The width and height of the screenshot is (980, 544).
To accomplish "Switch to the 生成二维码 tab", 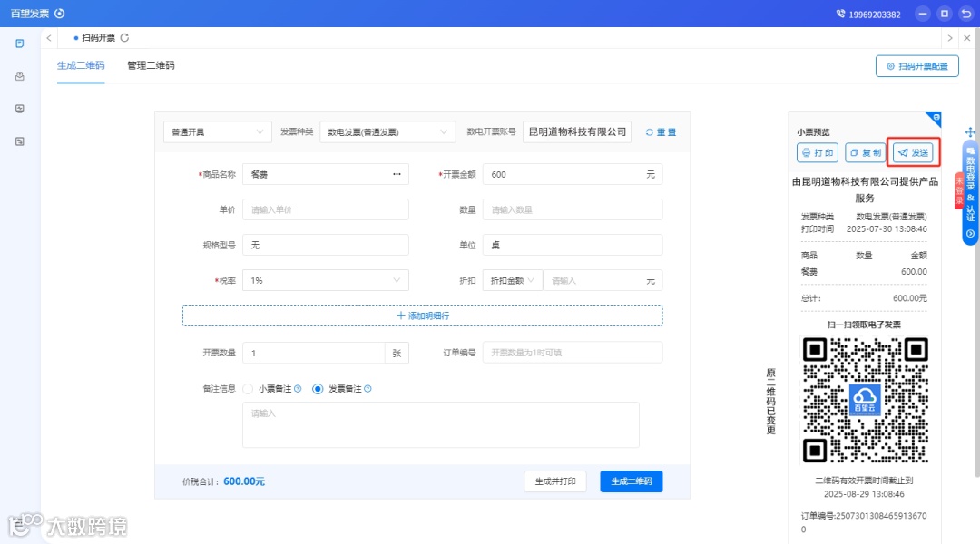I will point(81,65).
